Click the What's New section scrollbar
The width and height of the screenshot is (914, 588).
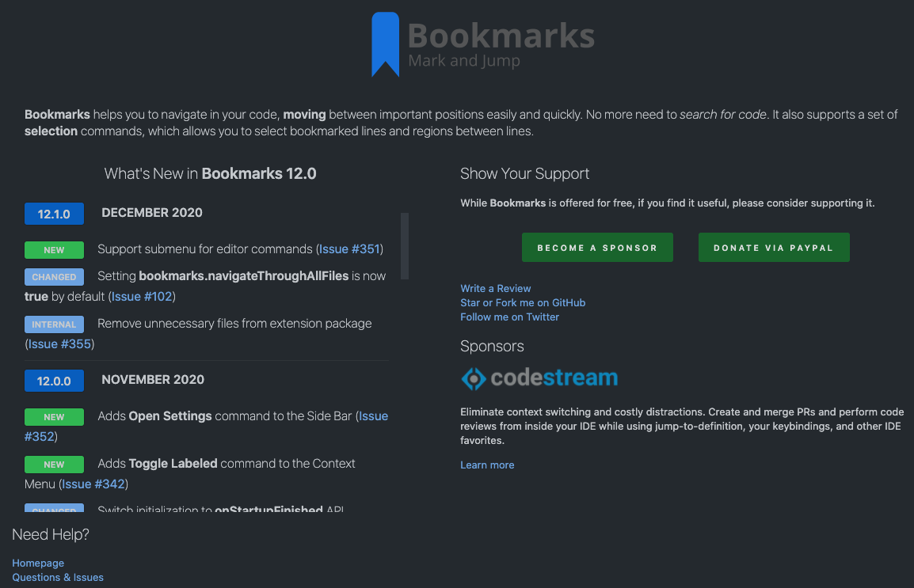point(406,245)
